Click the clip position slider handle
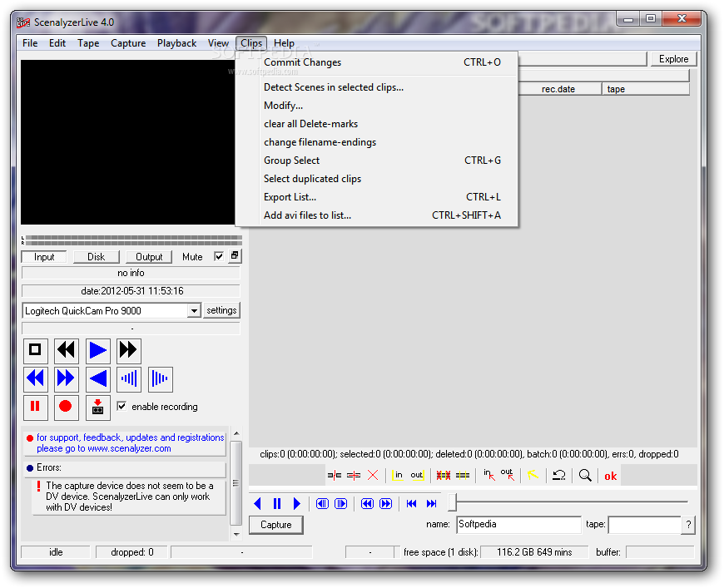 [x=453, y=502]
